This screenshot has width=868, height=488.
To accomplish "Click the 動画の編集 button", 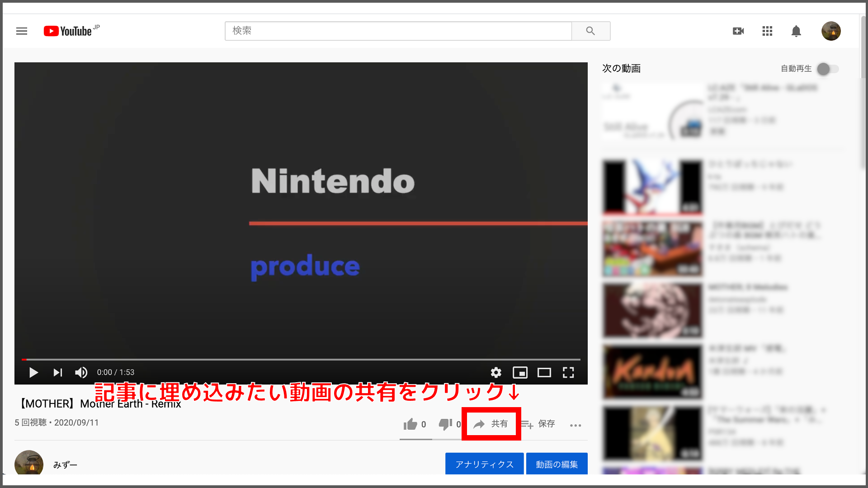I will pyautogui.click(x=557, y=464).
